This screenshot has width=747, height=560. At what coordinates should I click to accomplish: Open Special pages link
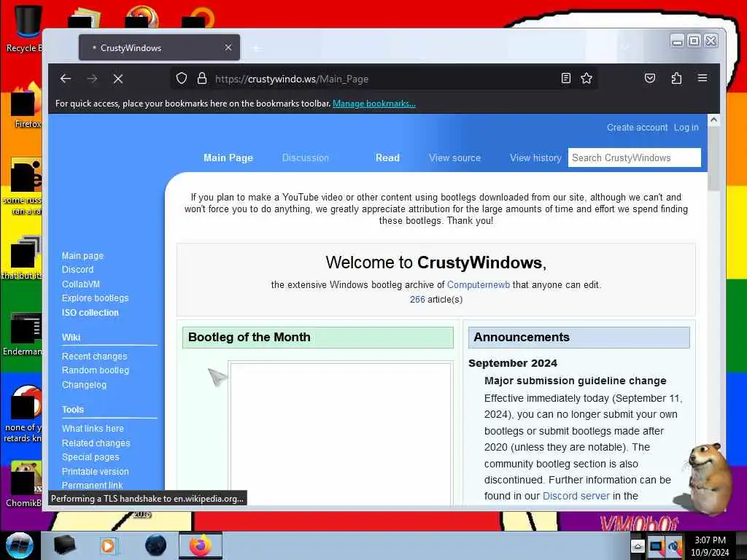(90, 457)
